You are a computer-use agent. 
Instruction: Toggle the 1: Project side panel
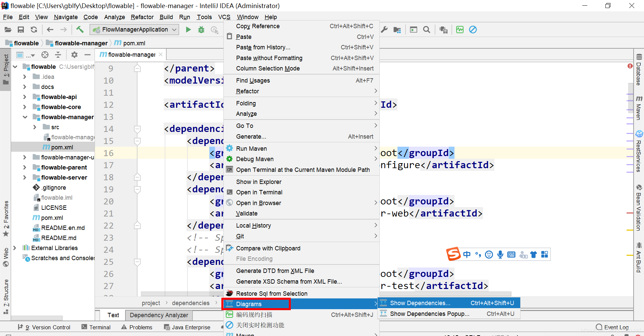pyautogui.click(x=6, y=70)
